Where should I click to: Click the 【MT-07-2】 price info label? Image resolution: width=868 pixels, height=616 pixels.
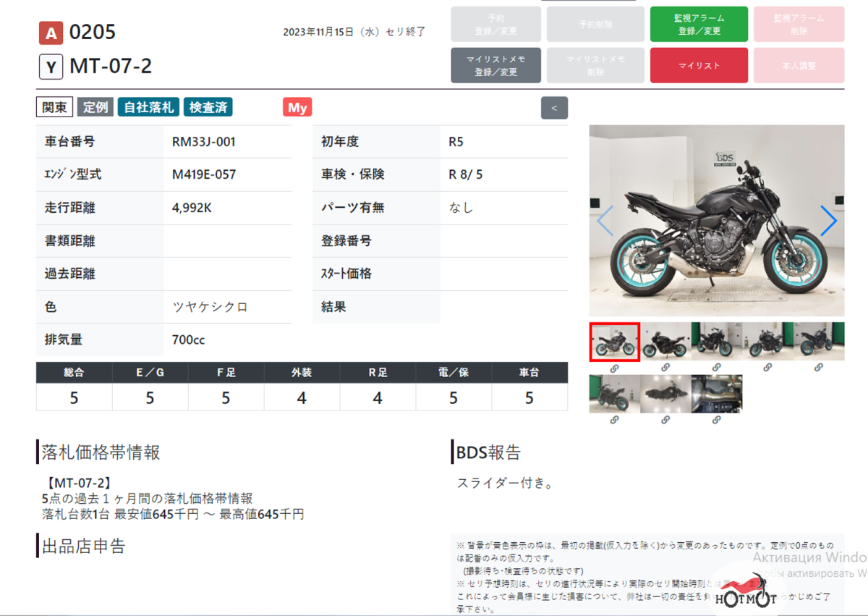coord(77,483)
